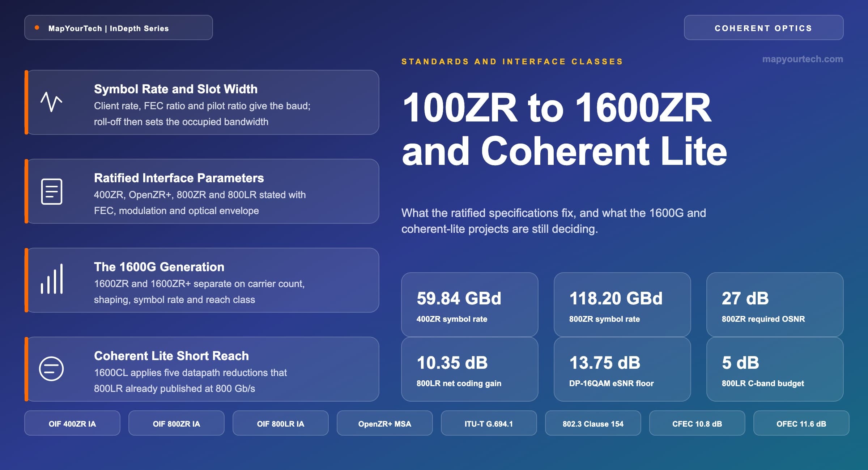The image size is (868, 470).
Task: Click the STANDARDS AND INTERFACE CLASSES heading
Action: pos(512,61)
